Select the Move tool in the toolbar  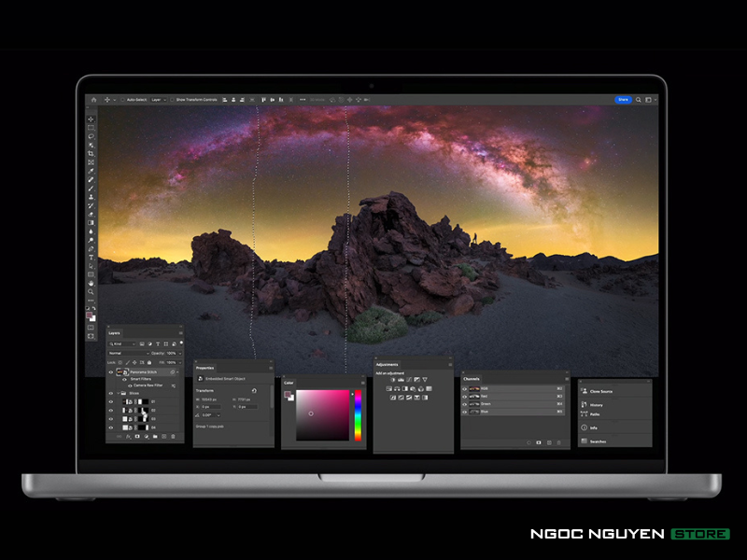point(91,119)
